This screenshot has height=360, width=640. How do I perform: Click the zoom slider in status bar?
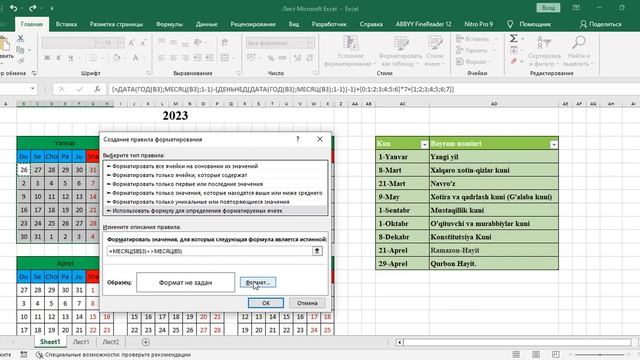tap(600, 354)
